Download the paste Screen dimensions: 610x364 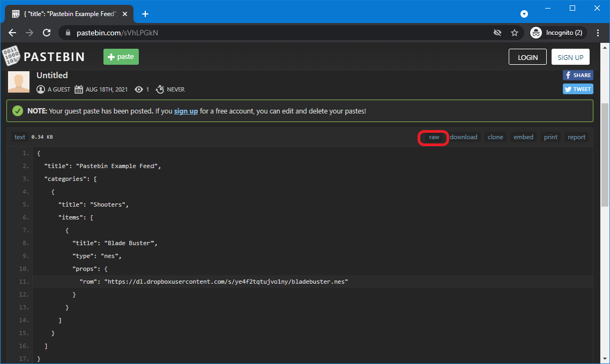pyautogui.click(x=463, y=137)
